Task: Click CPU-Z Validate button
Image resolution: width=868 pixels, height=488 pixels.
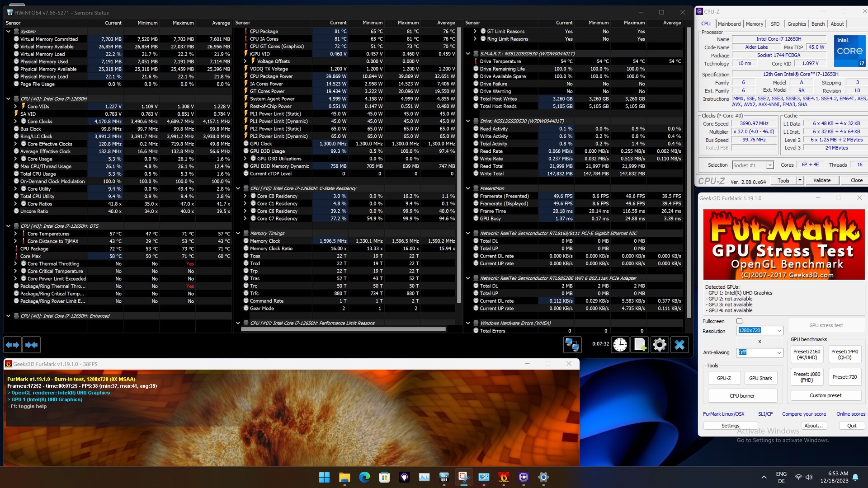Action: pos(821,180)
